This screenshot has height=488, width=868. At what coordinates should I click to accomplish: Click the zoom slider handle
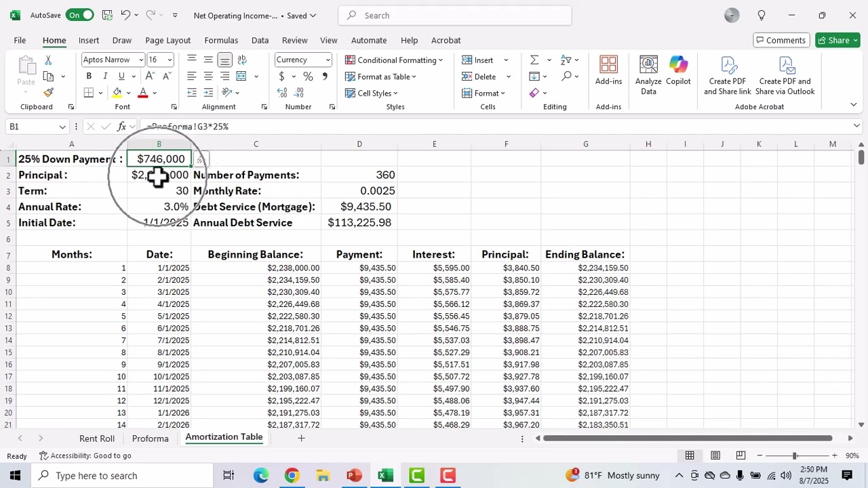click(x=795, y=455)
